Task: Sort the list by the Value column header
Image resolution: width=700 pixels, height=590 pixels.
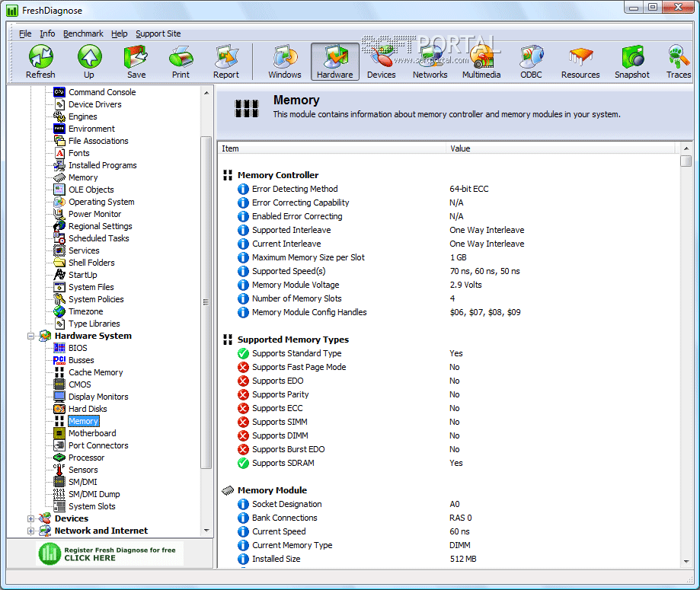Action: click(561, 148)
